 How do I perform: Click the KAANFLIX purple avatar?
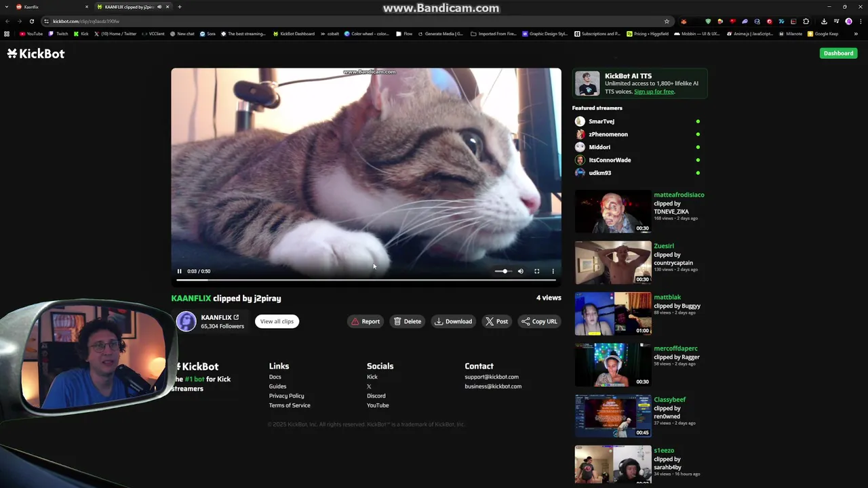click(186, 321)
